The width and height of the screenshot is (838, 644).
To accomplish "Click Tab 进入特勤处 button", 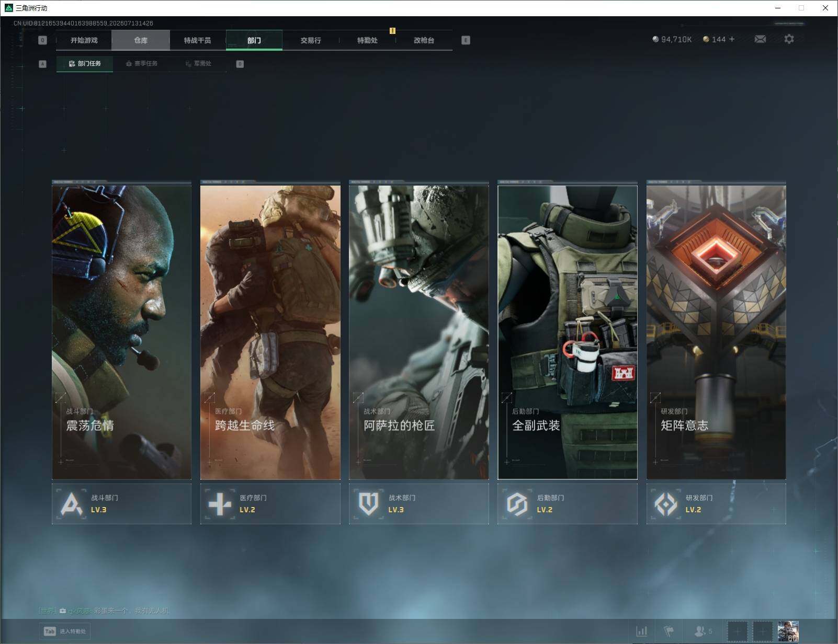I will tap(65, 631).
